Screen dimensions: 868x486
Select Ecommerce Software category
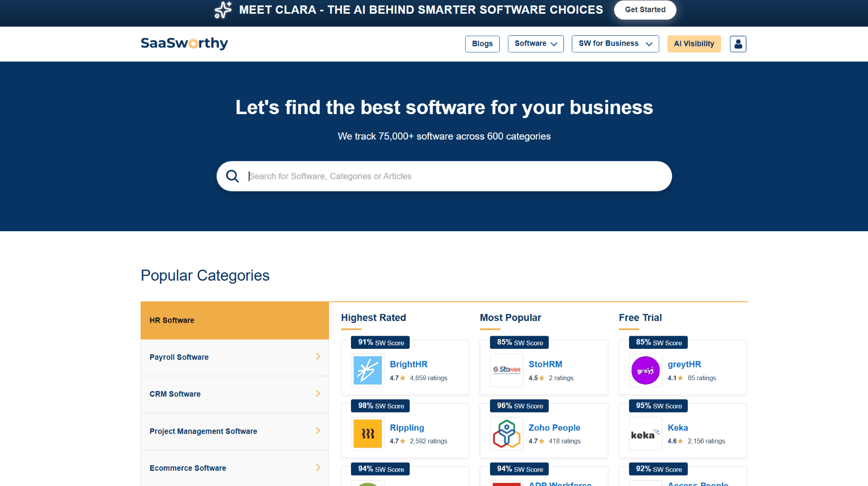(x=235, y=468)
